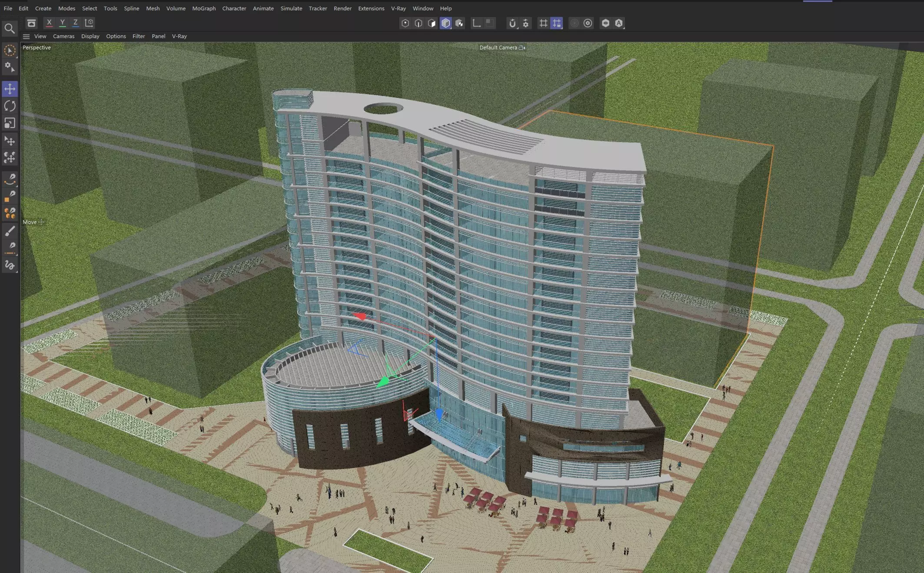Open the Mesh menu
The width and height of the screenshot is (924, 573).
coord(153,8)
